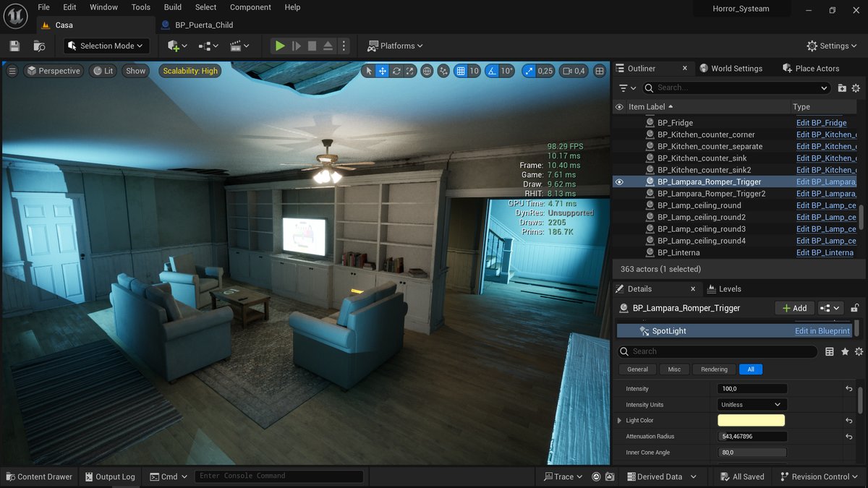868x488 pixels.
Task: Start Play in Editor with the green arrow
Action: coord(279,46)
